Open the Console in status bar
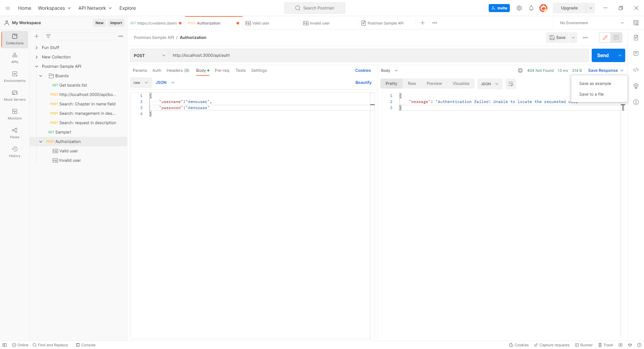 [86, 345]
